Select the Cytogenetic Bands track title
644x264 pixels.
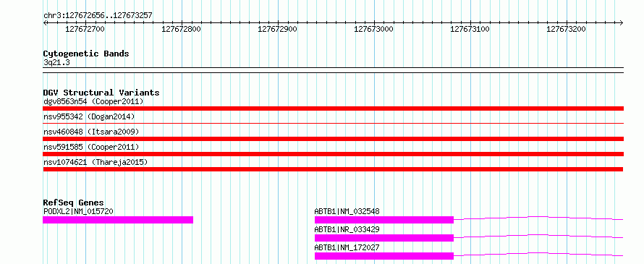pos(86,54)
